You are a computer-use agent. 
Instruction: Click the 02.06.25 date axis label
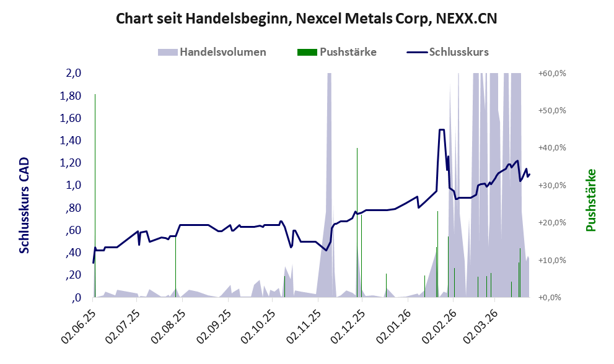tap(79, 324)
